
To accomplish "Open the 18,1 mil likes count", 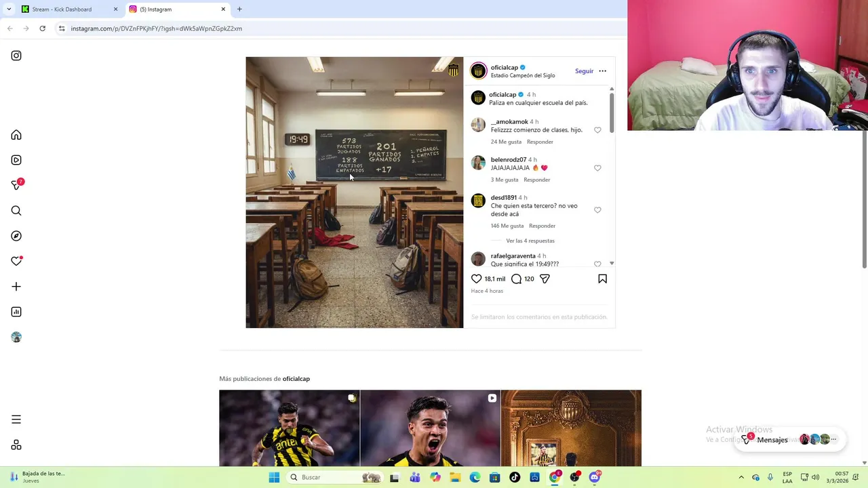I will coord(495,279).
